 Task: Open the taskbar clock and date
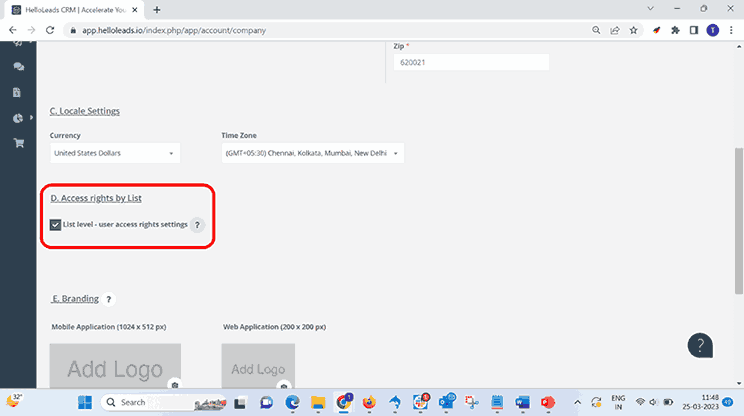[701, 402]
